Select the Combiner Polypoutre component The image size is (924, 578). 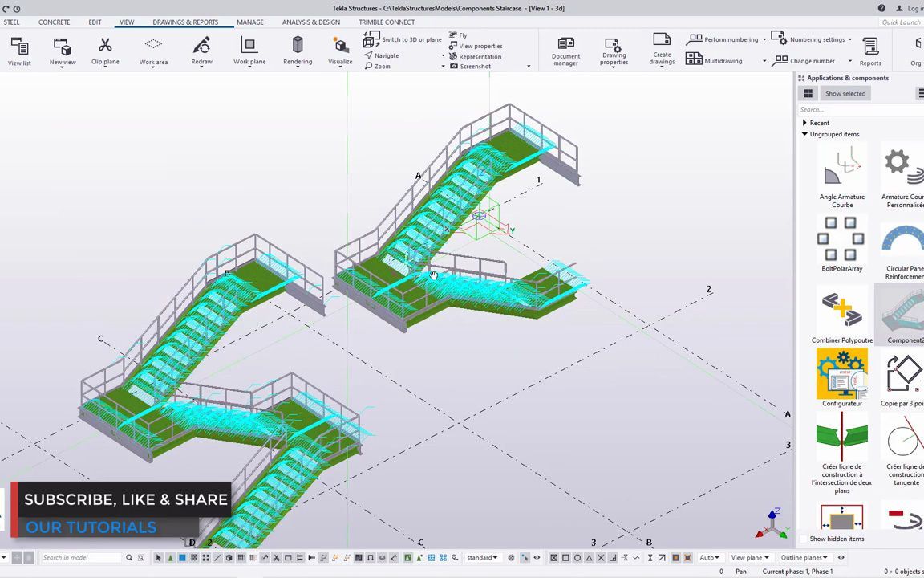click(x=841, y=315)
